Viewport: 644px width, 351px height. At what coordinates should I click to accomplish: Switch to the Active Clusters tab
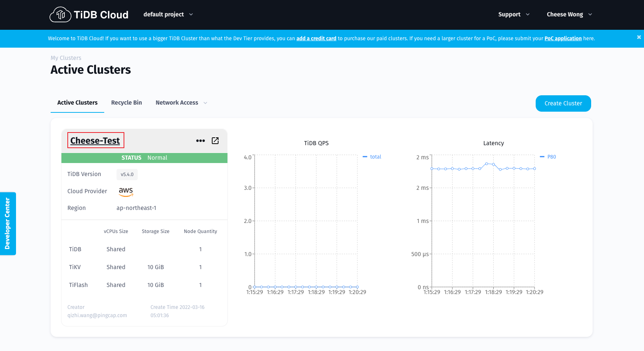click(x=77, y=103)
